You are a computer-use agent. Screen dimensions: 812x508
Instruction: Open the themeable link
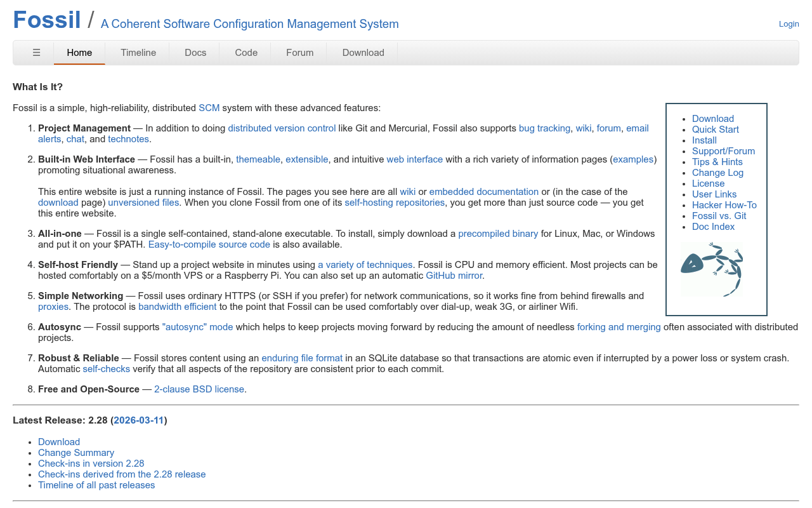[258, 159]
